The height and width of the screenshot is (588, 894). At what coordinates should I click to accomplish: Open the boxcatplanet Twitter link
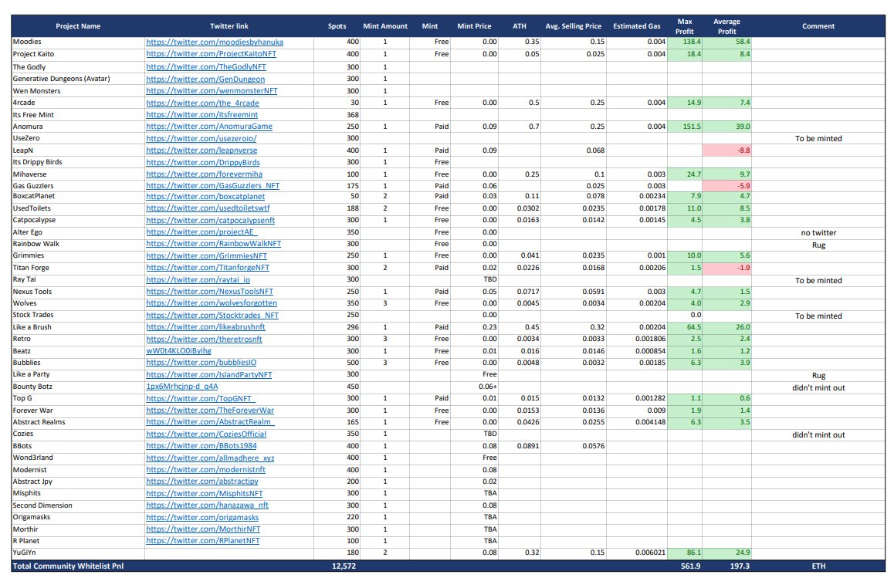coord(205,197)
